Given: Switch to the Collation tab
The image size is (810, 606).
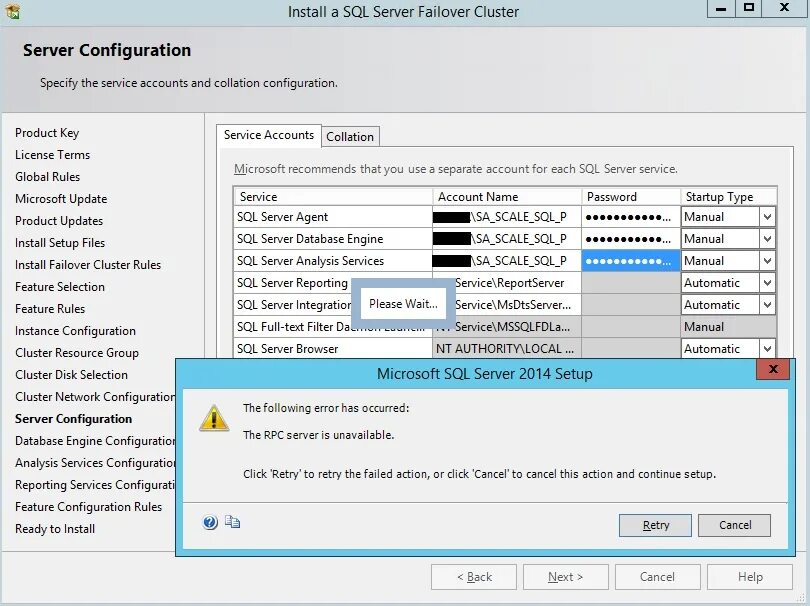Looking at the screenshot, I should click(x=350, y=137).
